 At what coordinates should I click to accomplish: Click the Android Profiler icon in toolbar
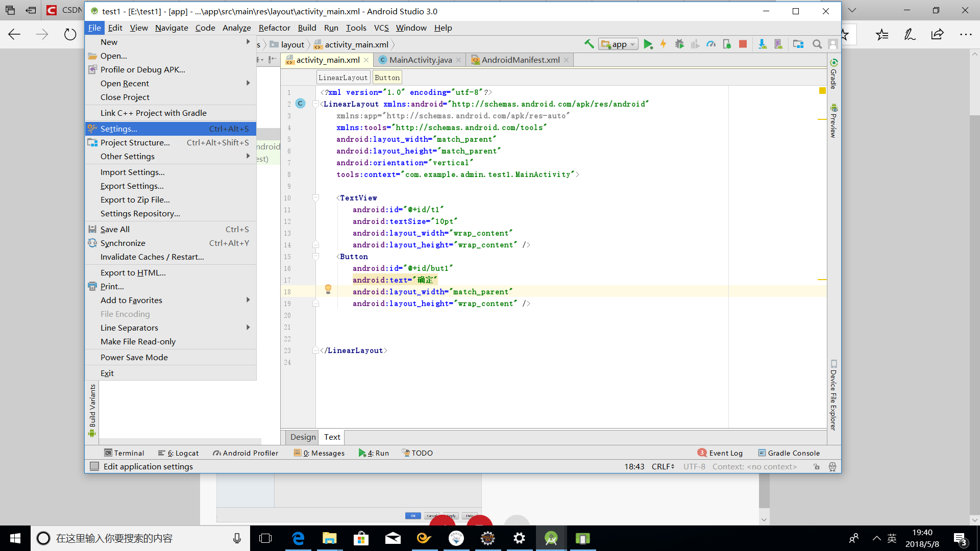712,44
